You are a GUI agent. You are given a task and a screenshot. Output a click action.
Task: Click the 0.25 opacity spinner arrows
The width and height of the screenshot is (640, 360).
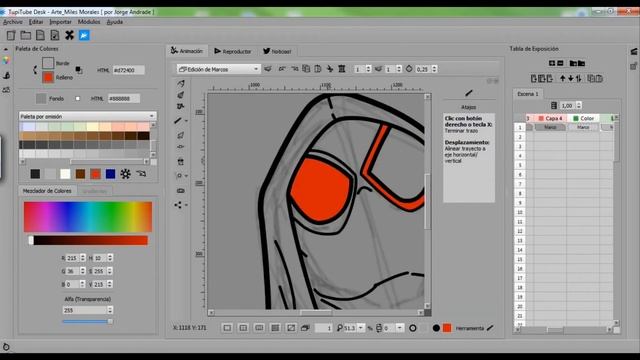tap(434, 69)
